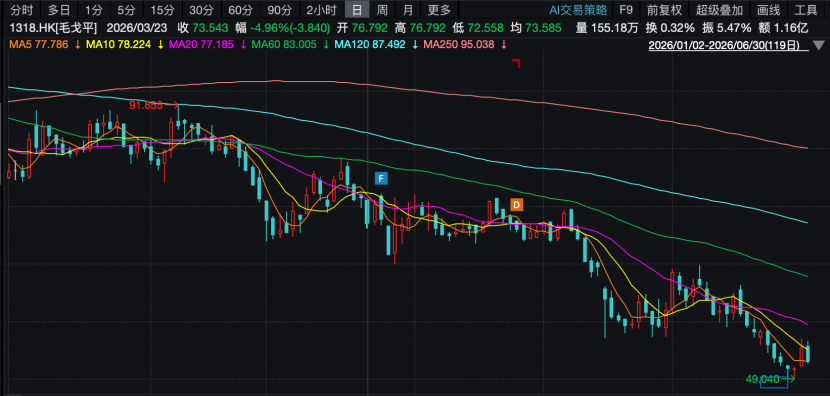The height and width of the screenshot is (396, 830).
Task: Click the MA5 77.786 indicator label
Action: [x=38, y=45]
